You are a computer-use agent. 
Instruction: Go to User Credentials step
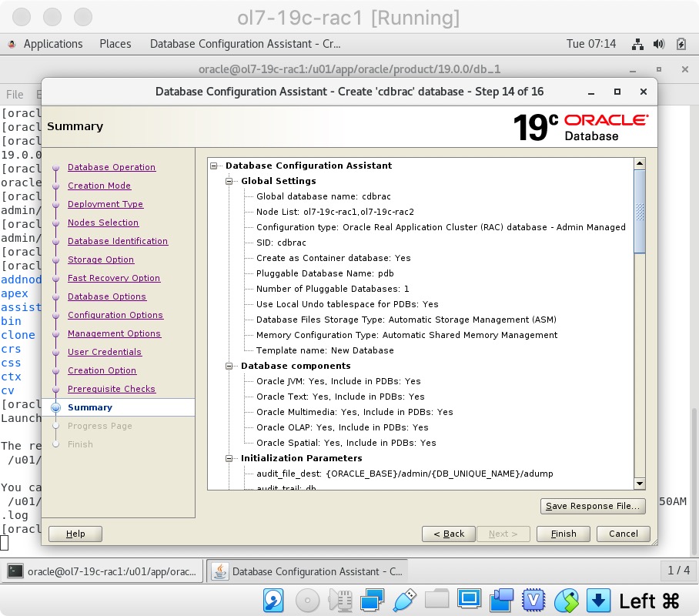click(105, 352)
